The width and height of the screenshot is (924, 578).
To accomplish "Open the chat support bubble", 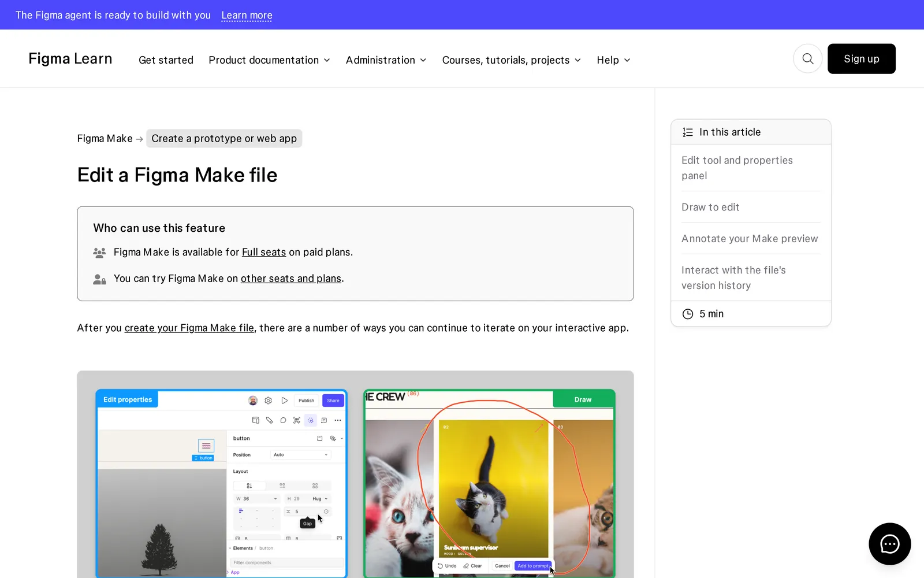I will point(889,543).
